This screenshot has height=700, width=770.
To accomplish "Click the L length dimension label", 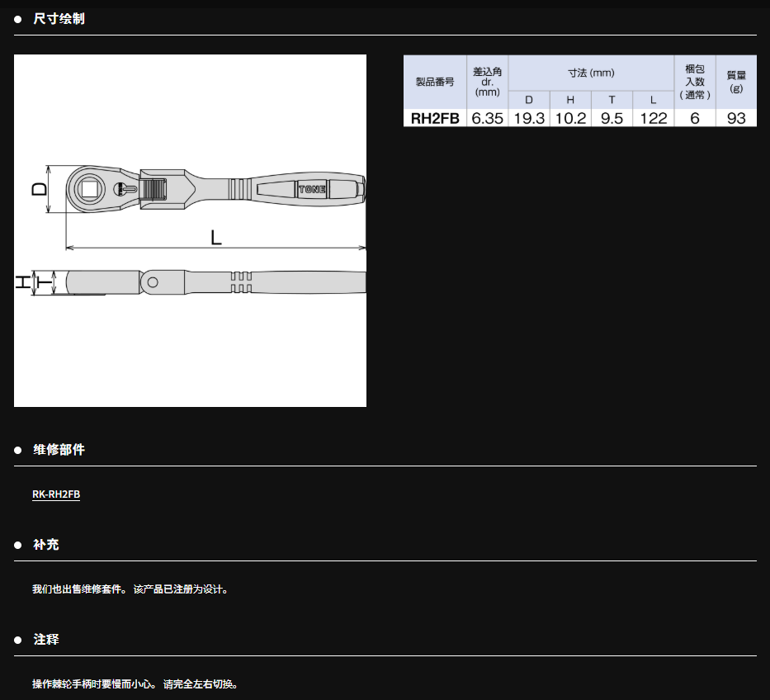I will click(x=215, y=238).
